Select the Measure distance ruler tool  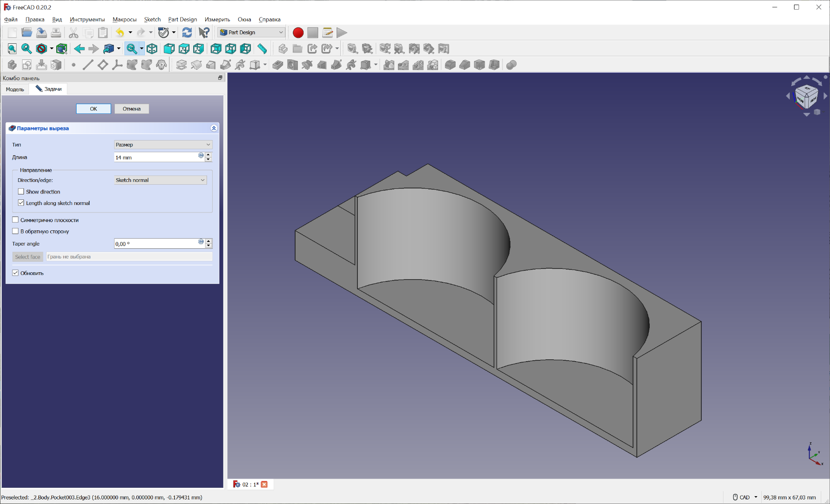coord(262,49)
